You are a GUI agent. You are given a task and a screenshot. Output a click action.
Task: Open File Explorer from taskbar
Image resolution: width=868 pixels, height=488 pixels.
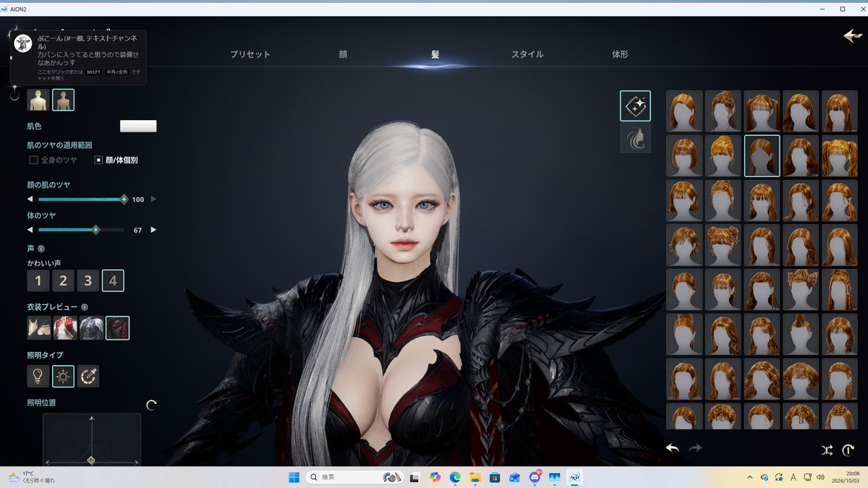(x=475, y=477)
